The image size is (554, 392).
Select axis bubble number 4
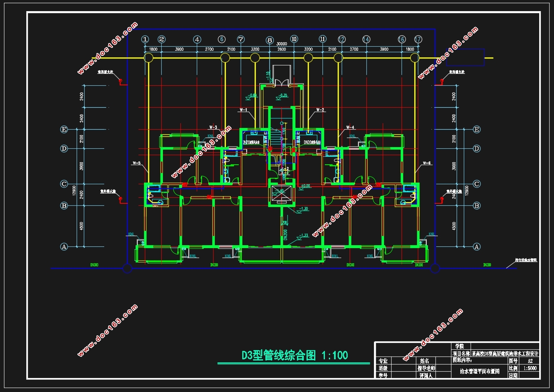(x=197, y=39)
